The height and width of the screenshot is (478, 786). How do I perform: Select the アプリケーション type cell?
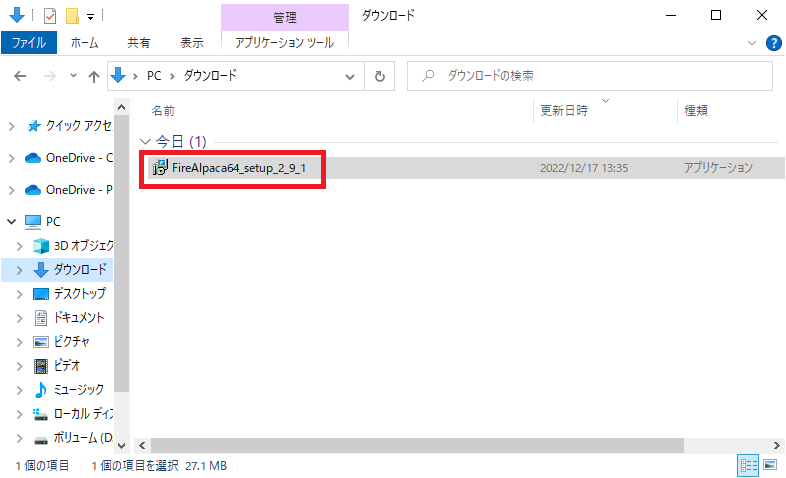(718, 168)
